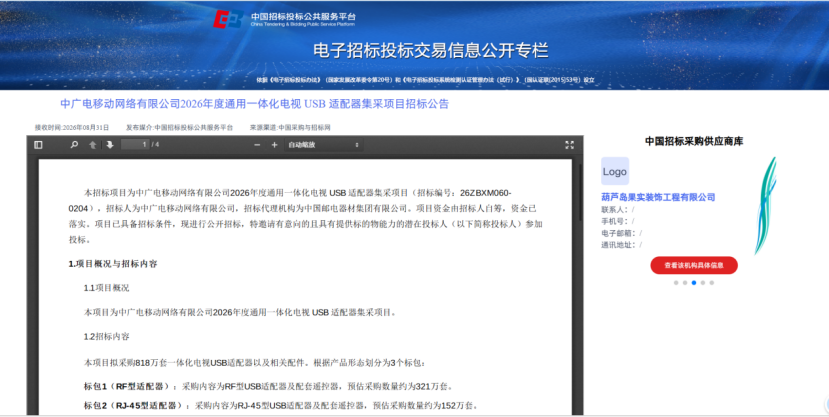Open the 自动缩放 zoom dropdown
This screenshot has width=829, height=417.
coord(324,145)
